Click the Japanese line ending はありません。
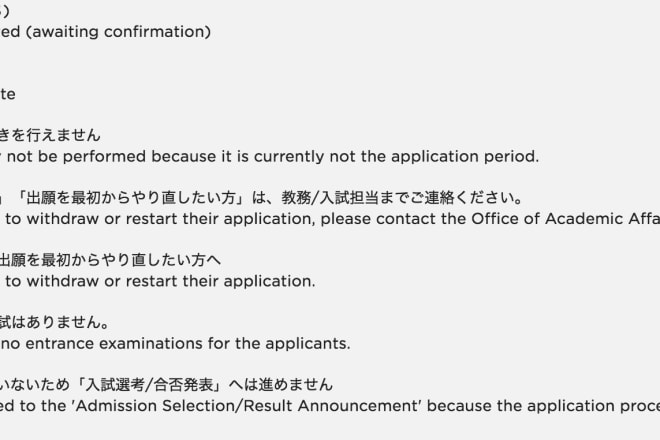Screen dimensions: 660x440 tap(55, 322)
